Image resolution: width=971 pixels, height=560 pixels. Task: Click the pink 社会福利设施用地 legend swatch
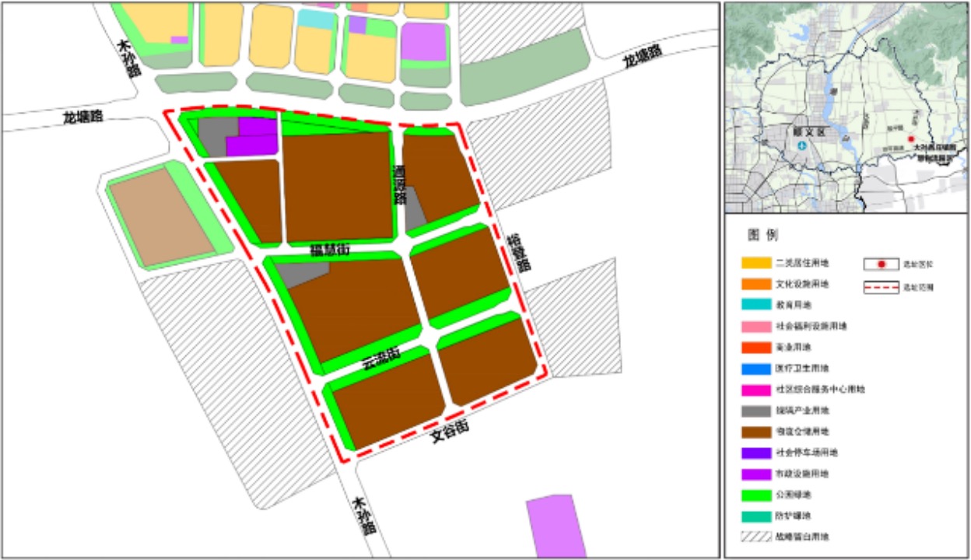[756, 326]
